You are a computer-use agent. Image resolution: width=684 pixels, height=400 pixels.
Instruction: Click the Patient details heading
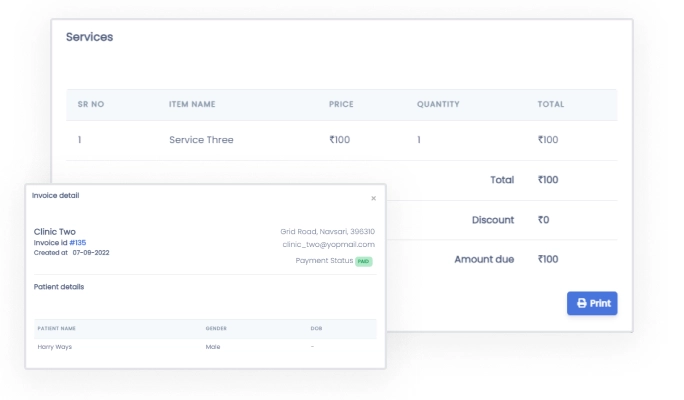point(59,287)
